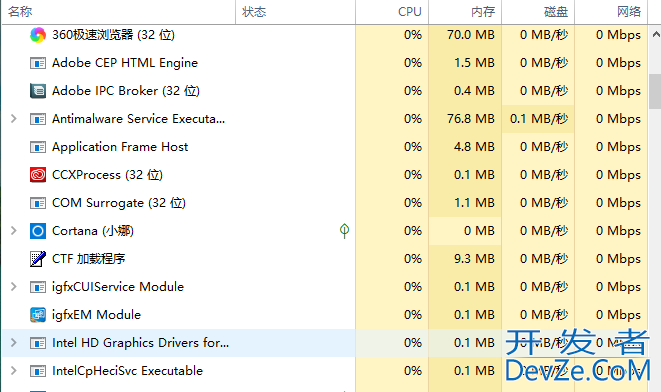Expand the Antimalware Service Executable group
Screen dimensions: 661x392
(13, 119)
